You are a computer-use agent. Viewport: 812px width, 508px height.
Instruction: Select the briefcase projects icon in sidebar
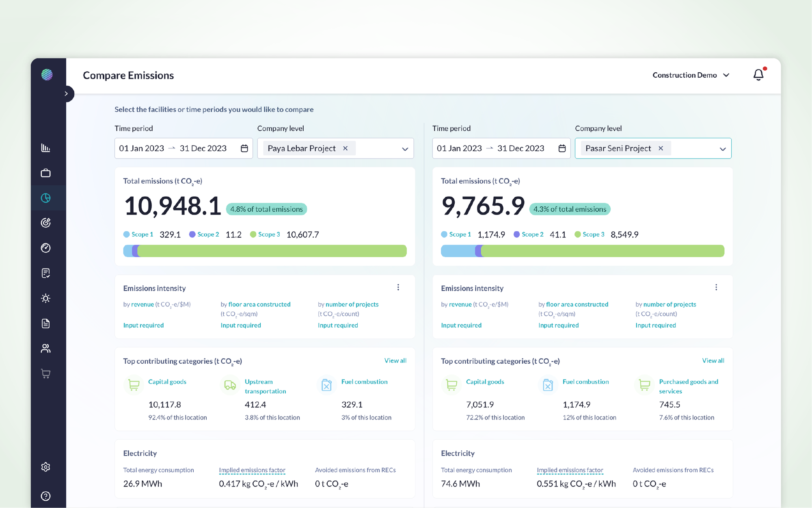tap(45, 173)
